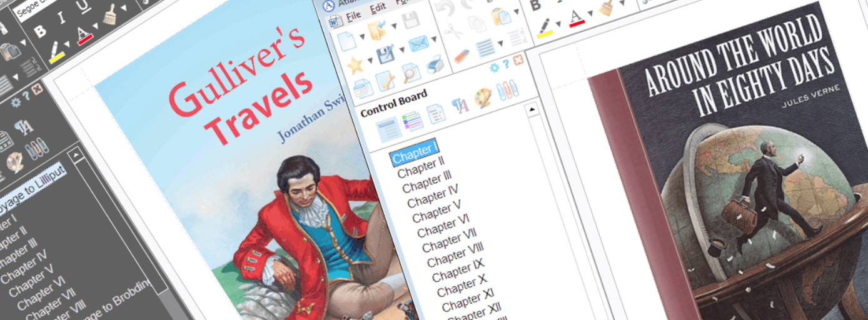Select the Headings panel icon in Control Board
This screenshot has width=868, height=320.
(x=388, y=129)
